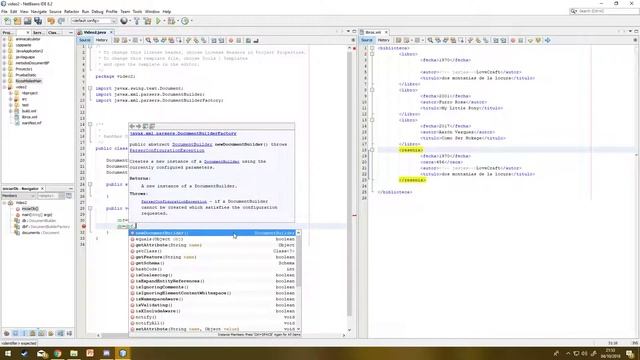The image size is (640, 360).
Task: Click the open in browser icon in Javadoc popup
Action: pyautogui.click(x=145, y=126)
